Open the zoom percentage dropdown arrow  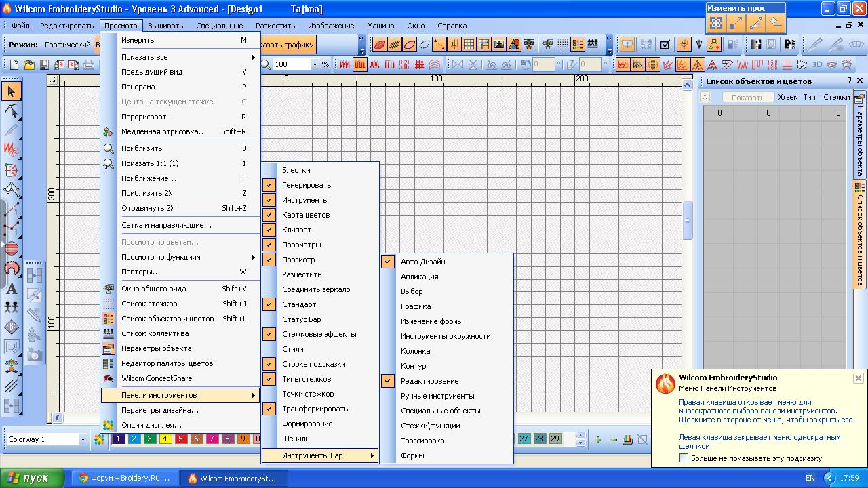coord(315,65)
